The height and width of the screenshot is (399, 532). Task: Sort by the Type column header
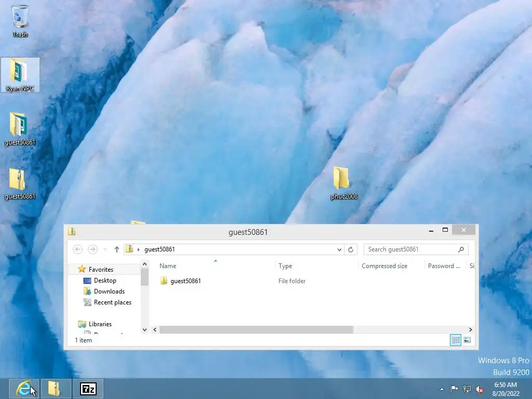(x=285, y=265)
